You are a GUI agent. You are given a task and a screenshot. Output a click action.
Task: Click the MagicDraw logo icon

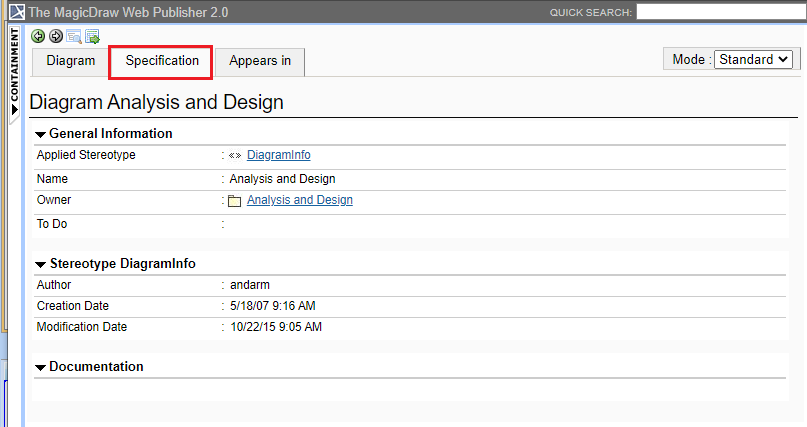click(x=15, y=12)
